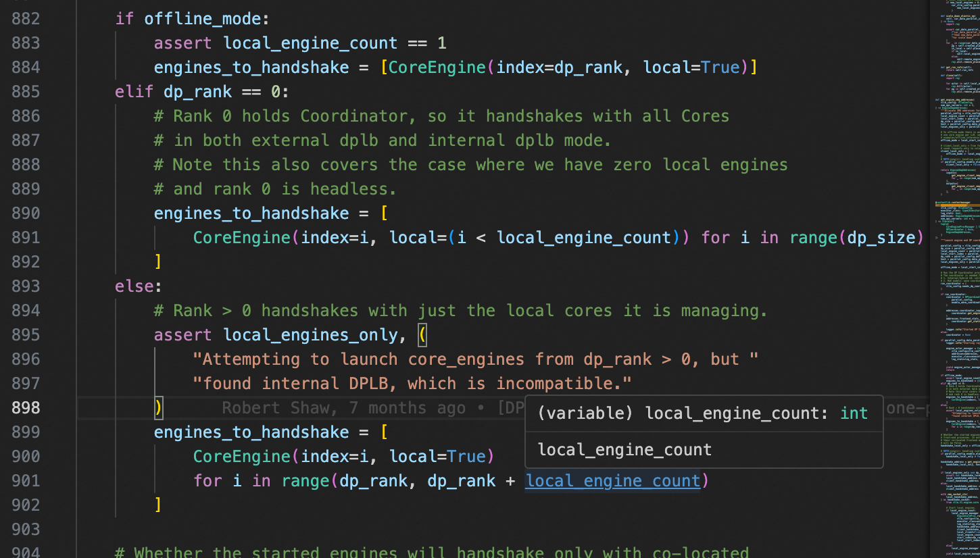
Task: Click line number 890 in the gutter
Action: (26, 213)
